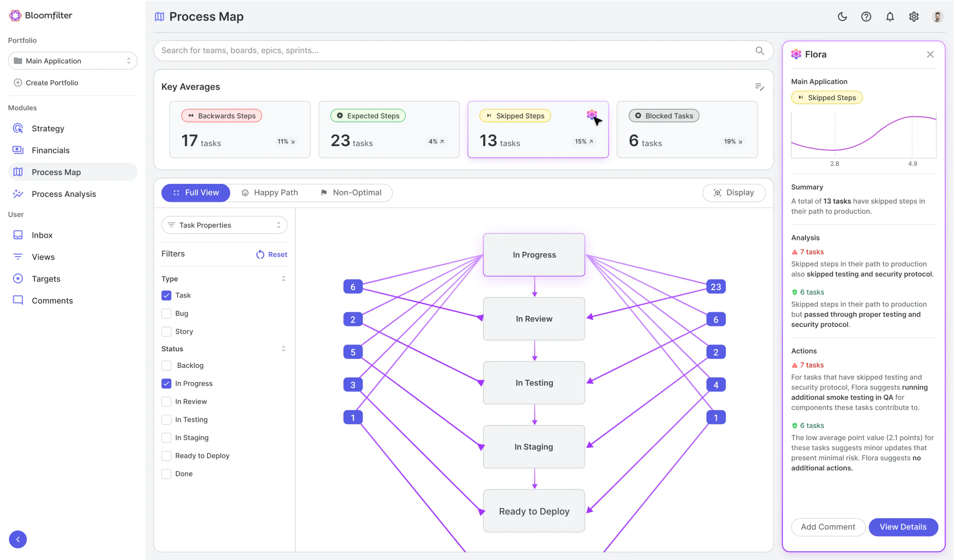The image size is (954, 560).
Task: Click the Key Averages edit list icon
Action: point(759,86)
